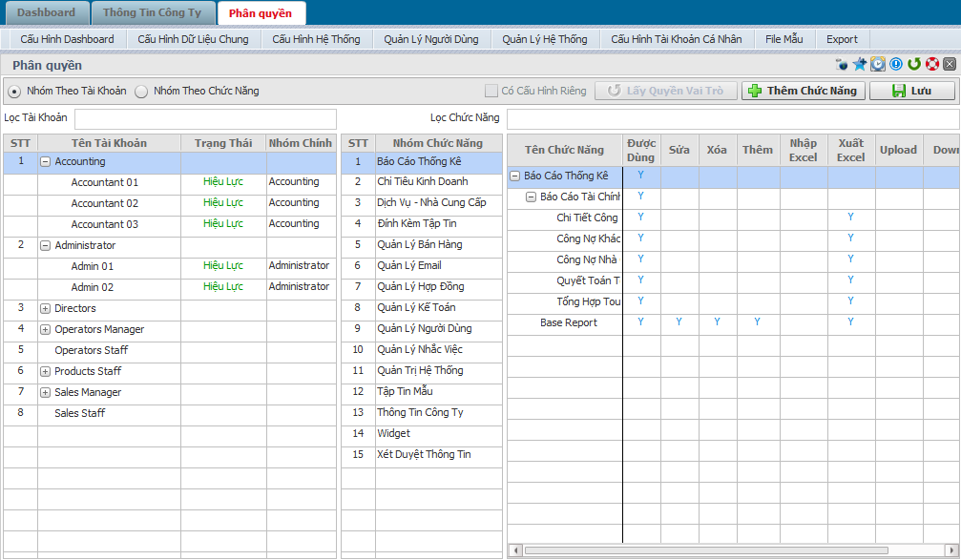
Task: Expand the Sales Manager account group
Action: [45, 393]
